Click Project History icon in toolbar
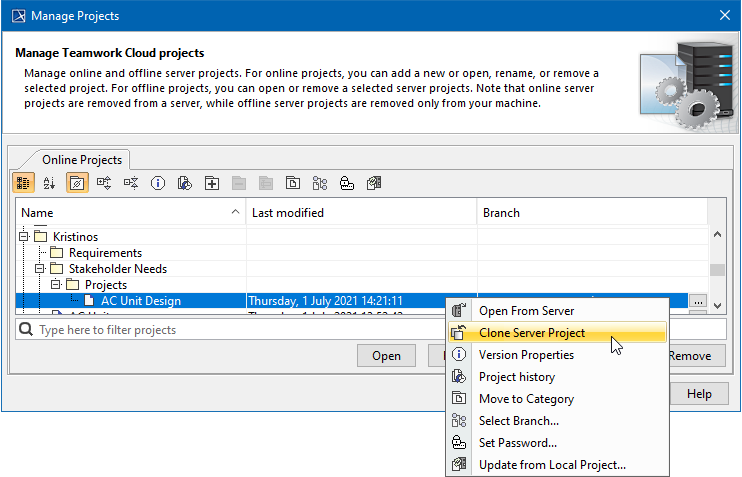This screenshot has width=742, height=477. 184,183
